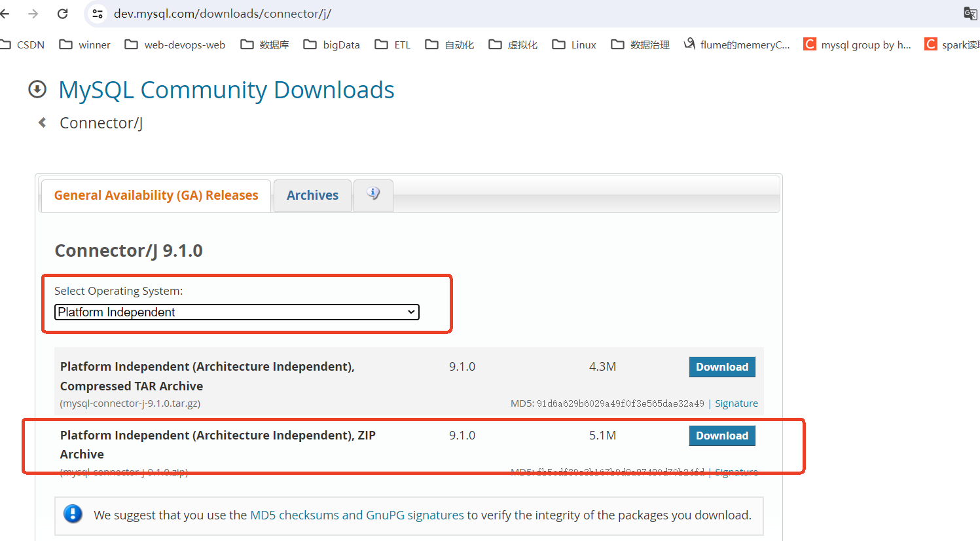
Task: Click the Select Operating System label
Action: click(x=118, y=291)
